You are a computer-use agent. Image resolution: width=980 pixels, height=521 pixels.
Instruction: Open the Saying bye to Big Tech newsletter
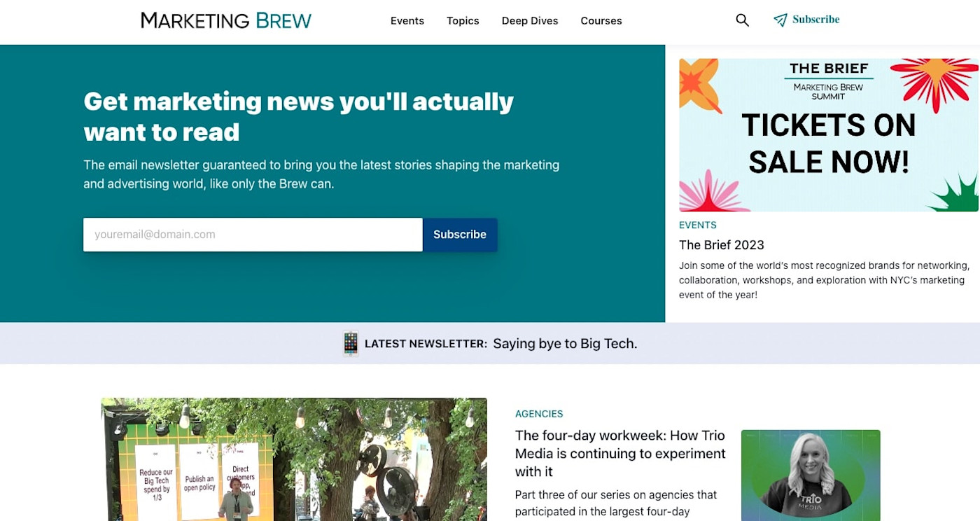click(x=565, y=344)
